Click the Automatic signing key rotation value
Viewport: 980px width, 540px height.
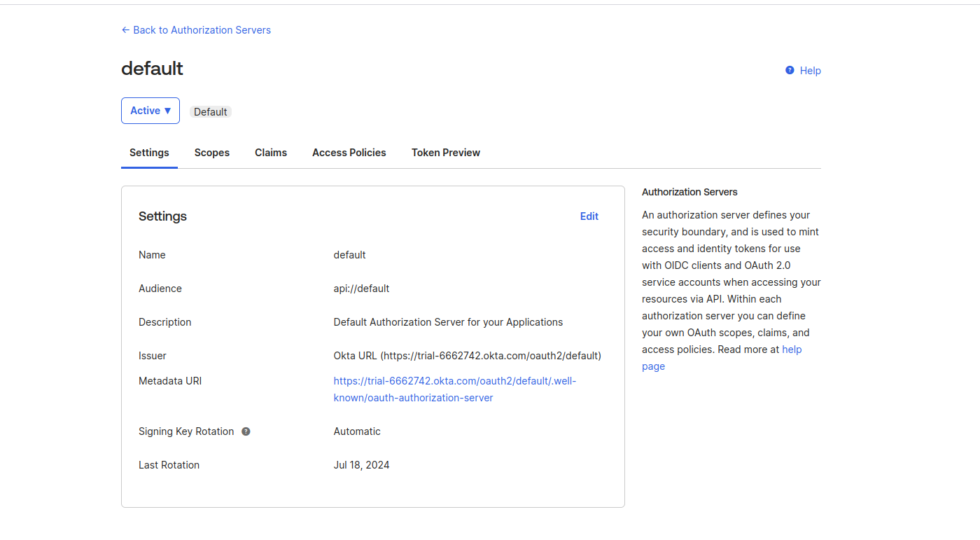[x=357, y=431]
